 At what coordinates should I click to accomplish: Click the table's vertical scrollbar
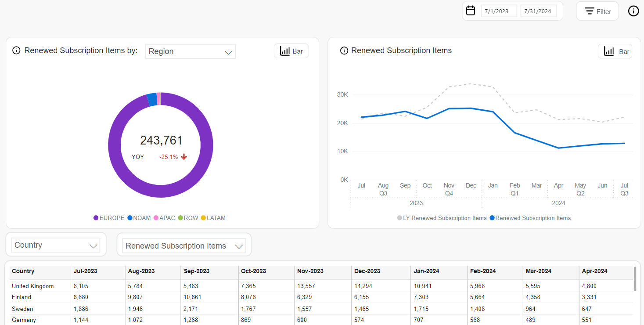[x=635, y=279]
